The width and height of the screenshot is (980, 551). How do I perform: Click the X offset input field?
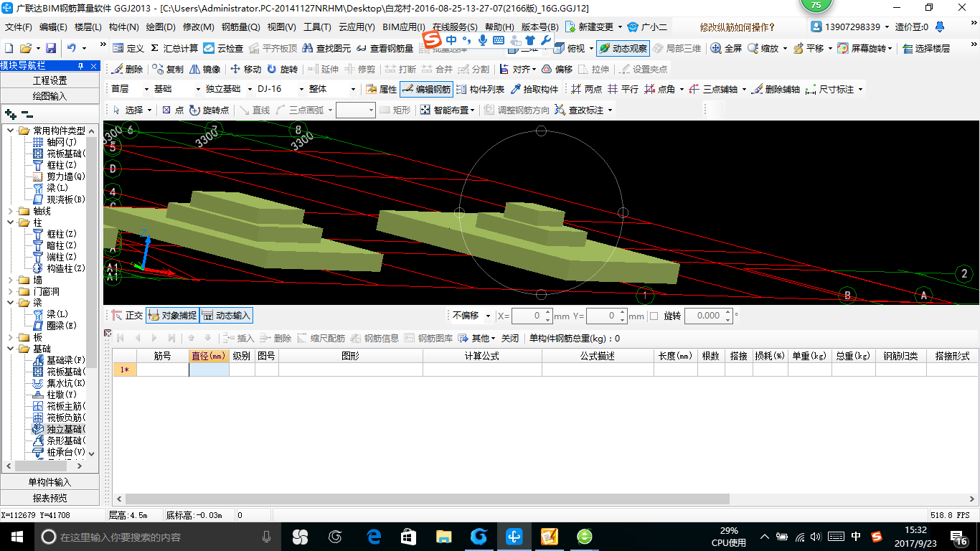532,316
